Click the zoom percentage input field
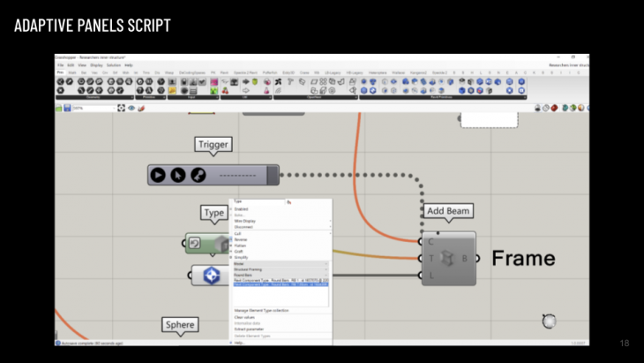Image resolution: width=644 pixels, height=363 pixels. 94,108
